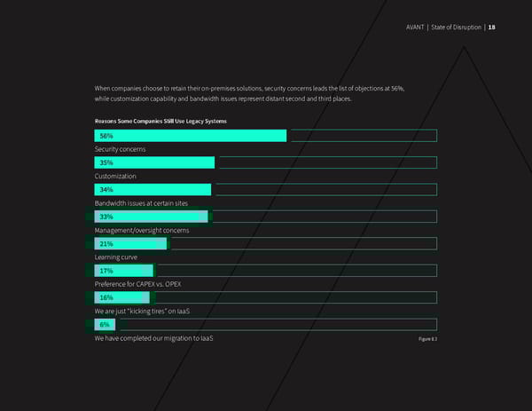This screenshot has width=532, height=411.
Task: Select the 'Learning curve' label
Action: (x=116, y=257)
